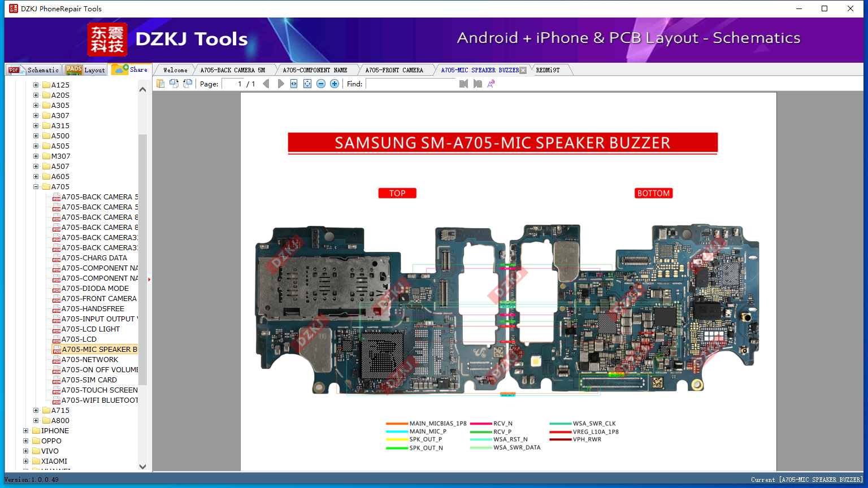Viewport: 868px width, 488px height.
Task: Open the A705-FRONT CAMERA tab
Action: (x=394, y=70)
